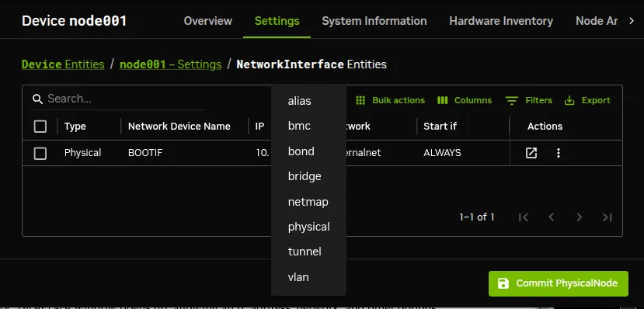This screenshot has height=309, width=644.
Task: Choose bridge from interface type menu
Action: [309, 176]
